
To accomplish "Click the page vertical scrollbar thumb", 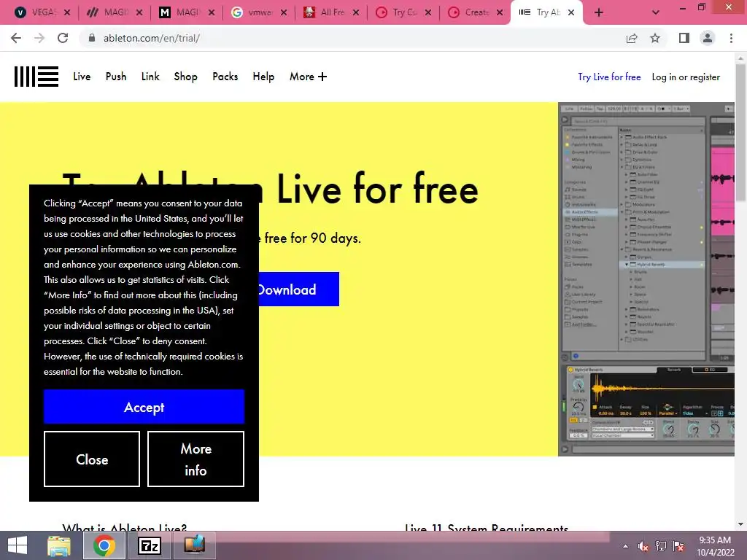I will (x=740, y=133).
